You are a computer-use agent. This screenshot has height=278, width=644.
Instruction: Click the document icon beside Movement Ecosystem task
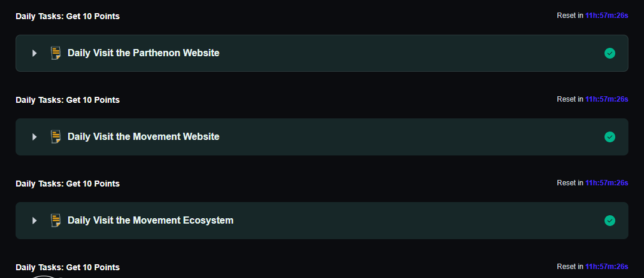56,221
